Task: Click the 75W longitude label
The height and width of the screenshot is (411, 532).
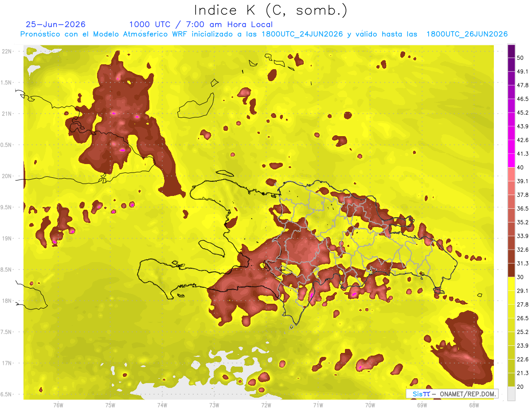Action: 110,405
